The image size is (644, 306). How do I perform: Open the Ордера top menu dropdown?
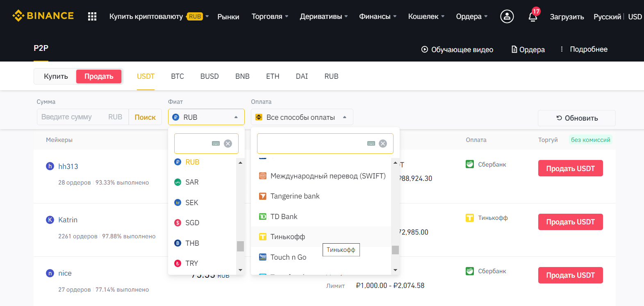(x=472, y=16)
